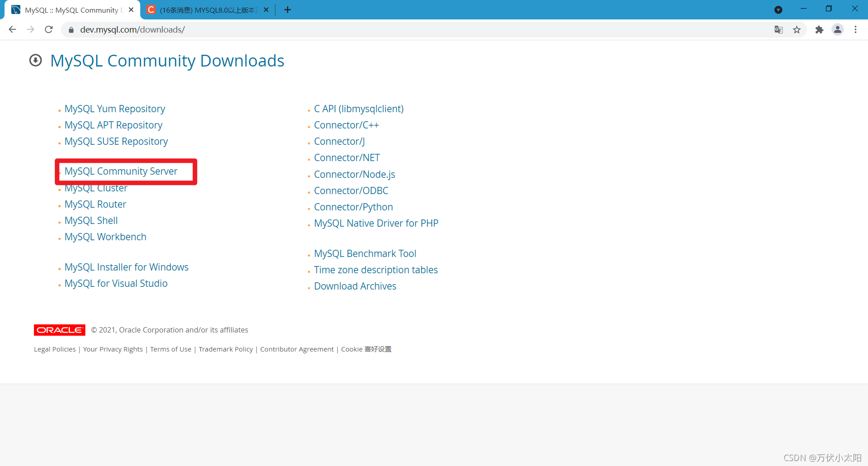Open the Chrome profile avatar
The height and width of the screenshot is (466, 868).
click(838, 30)
